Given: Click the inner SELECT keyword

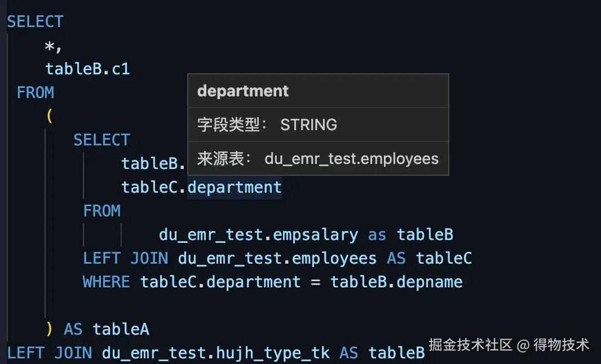Looking at the screenshot, I should point(101,139).
